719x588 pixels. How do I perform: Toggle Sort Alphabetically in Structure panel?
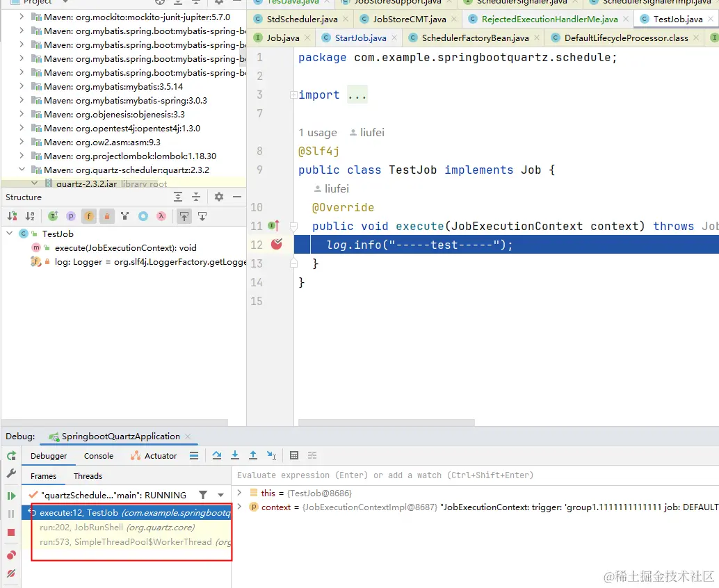30,216
